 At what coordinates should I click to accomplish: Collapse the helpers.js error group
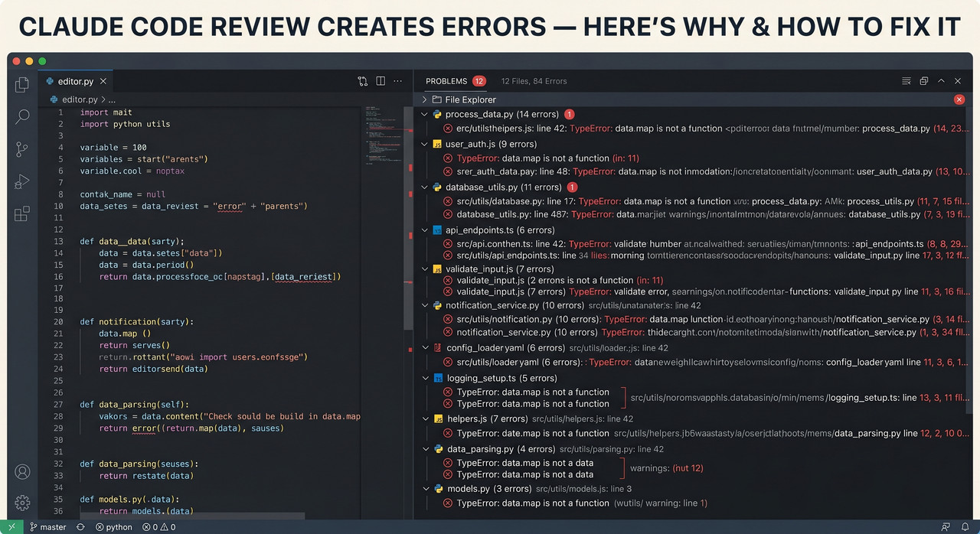pos(425,418)
